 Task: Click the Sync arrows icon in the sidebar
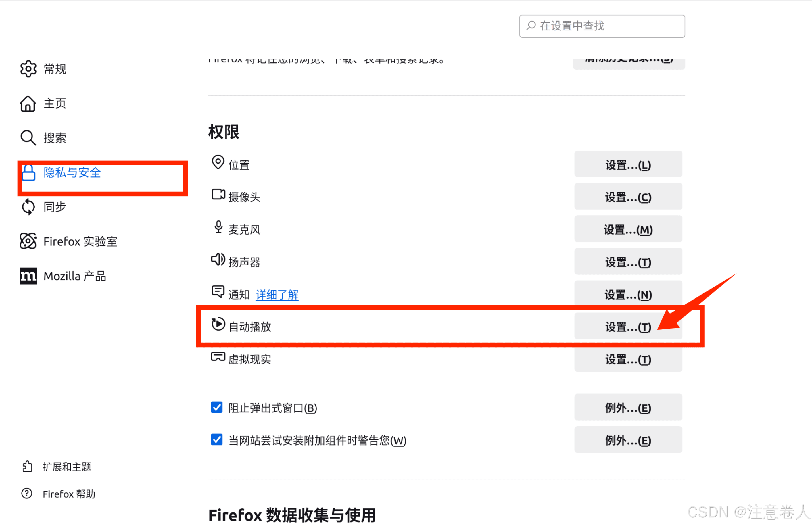(28, 207)
